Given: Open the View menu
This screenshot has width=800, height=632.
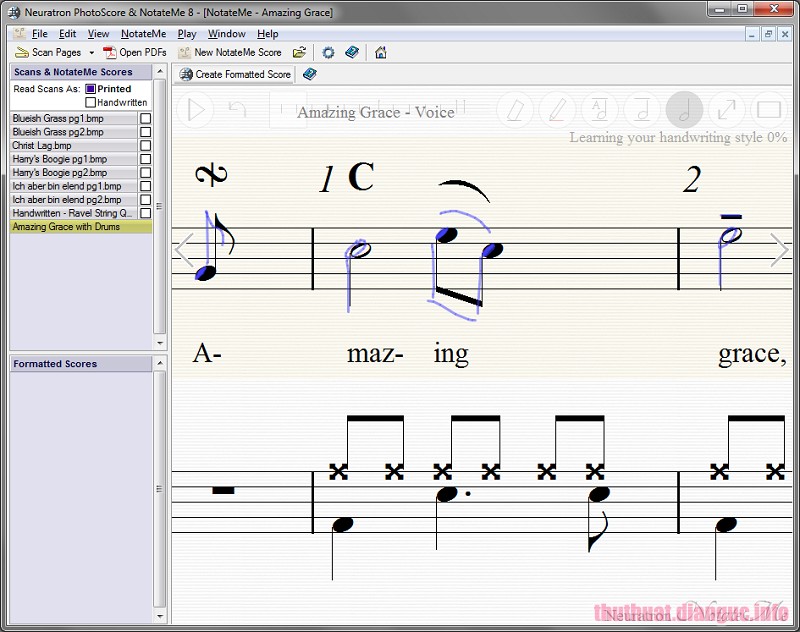Looking at the screenshot, I should (98, 34).
